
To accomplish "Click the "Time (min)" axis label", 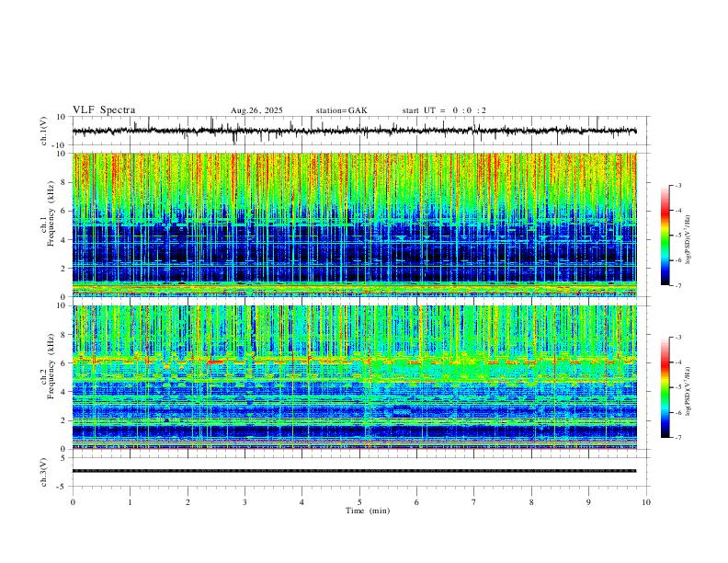I will (x=368, y=511).
